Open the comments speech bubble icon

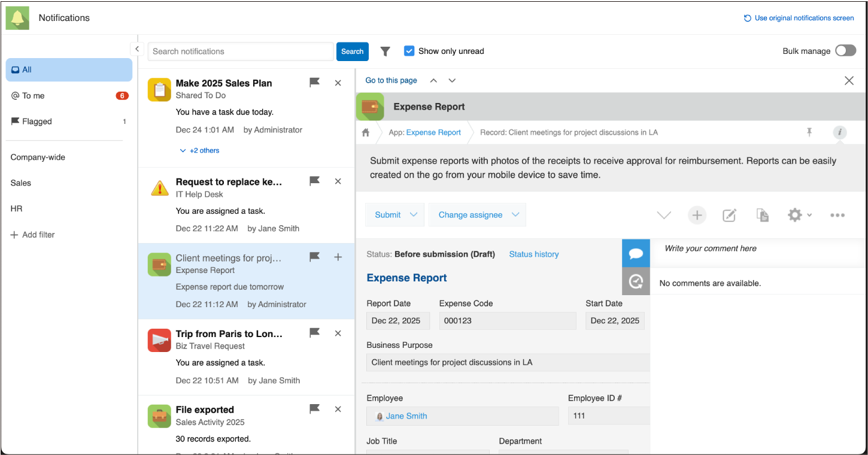[636, 254]
